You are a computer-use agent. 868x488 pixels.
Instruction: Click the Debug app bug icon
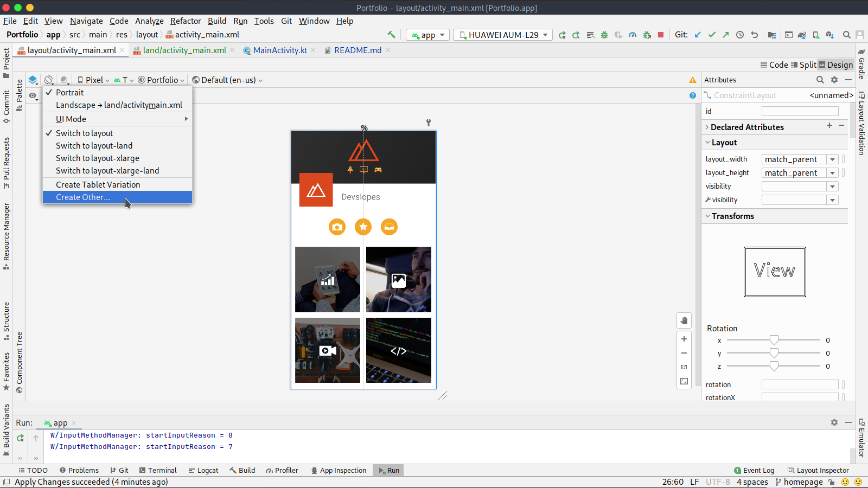pyautogui.click(x=604, y=35)
